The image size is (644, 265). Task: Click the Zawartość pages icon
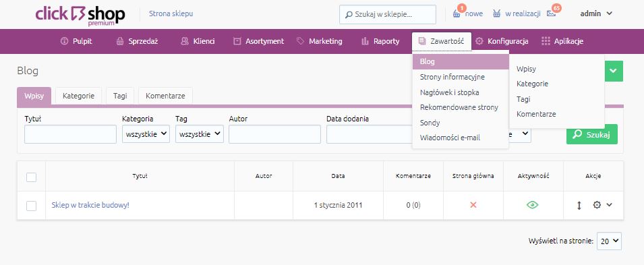coord(422,40)
